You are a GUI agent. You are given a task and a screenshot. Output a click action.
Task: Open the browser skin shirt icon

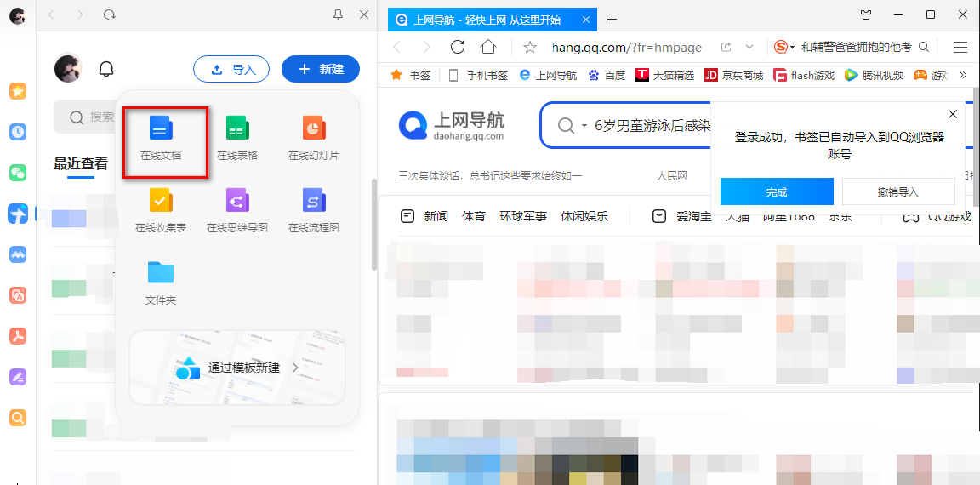click(x=866, y=14)
